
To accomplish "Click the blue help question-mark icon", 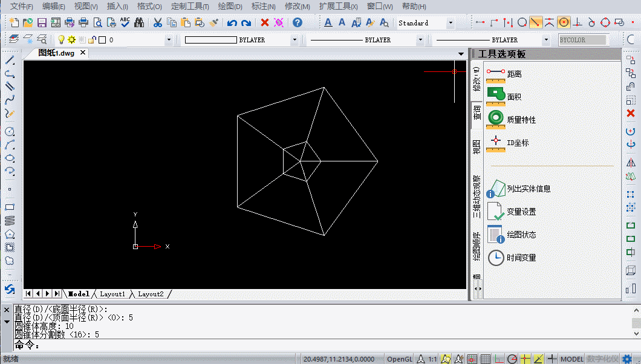I will click(x=298, y=22).
